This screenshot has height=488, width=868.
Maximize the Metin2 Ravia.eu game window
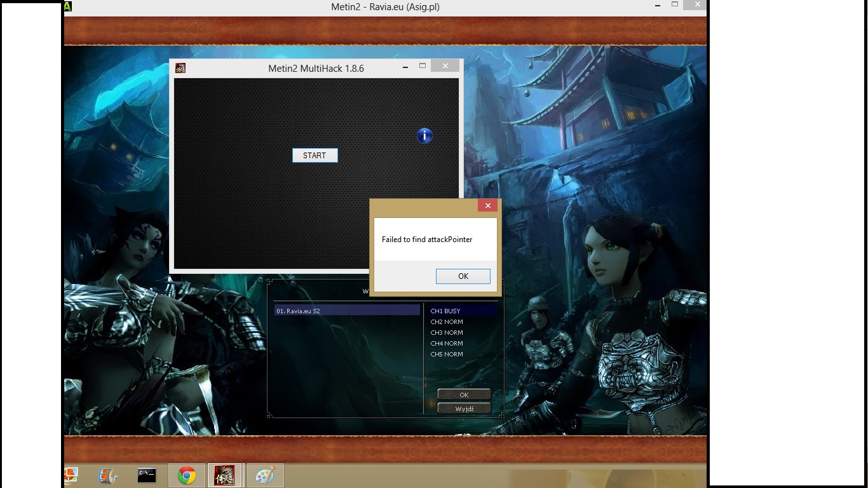pos(675,5)
